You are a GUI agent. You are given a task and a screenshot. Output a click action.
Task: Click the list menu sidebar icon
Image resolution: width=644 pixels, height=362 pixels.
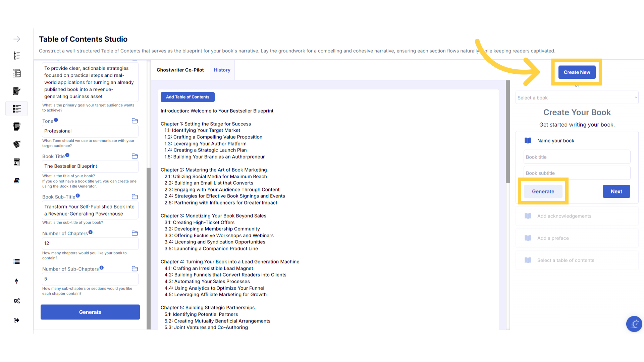[x=16, y=262]
